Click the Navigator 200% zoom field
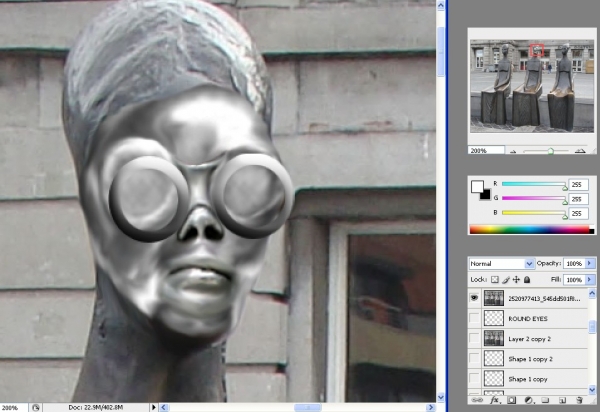This screenshot has width=600, height=412. [x=486, y=150]
